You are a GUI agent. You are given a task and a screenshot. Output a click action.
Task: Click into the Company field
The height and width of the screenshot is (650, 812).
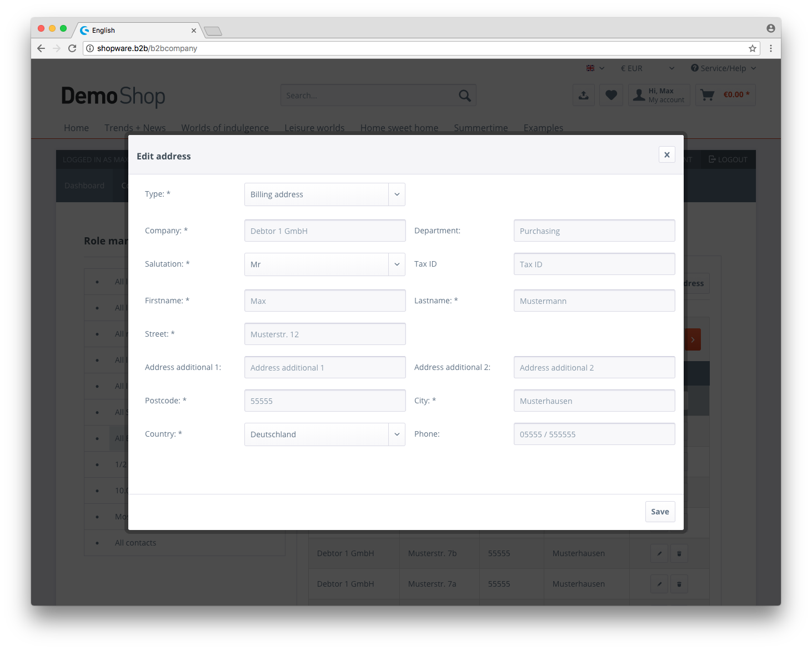pos(325,231)
